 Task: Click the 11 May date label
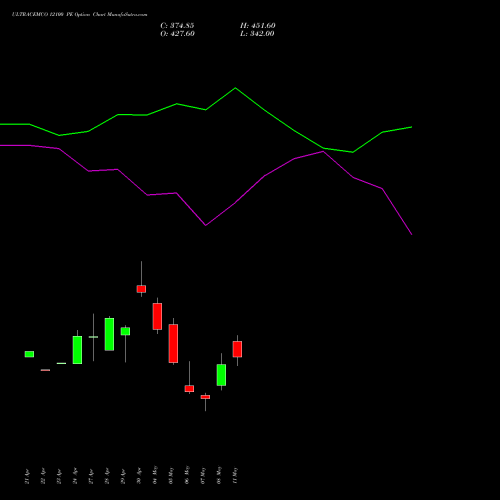tap(235, 475)
